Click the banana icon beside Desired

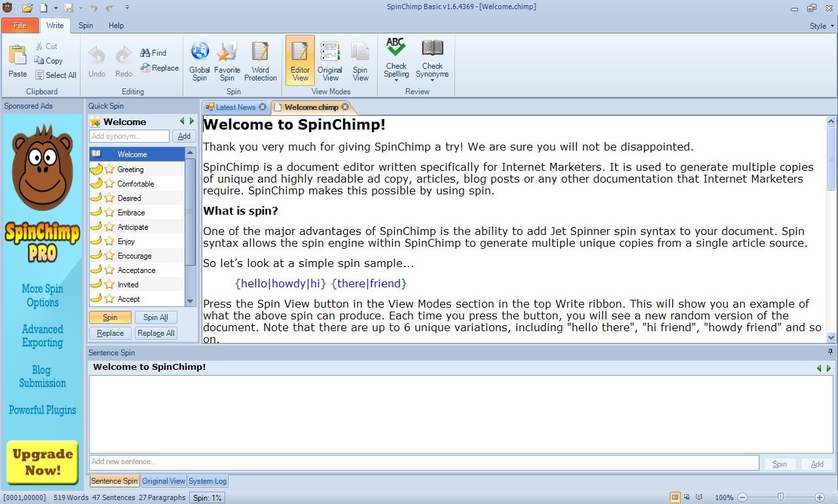tap(96, 198)
